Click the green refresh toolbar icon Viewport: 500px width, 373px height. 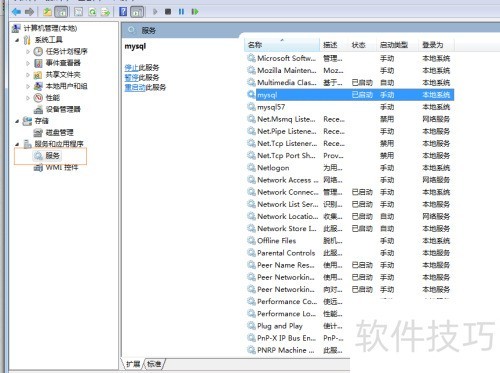click(x=92, y=12)
